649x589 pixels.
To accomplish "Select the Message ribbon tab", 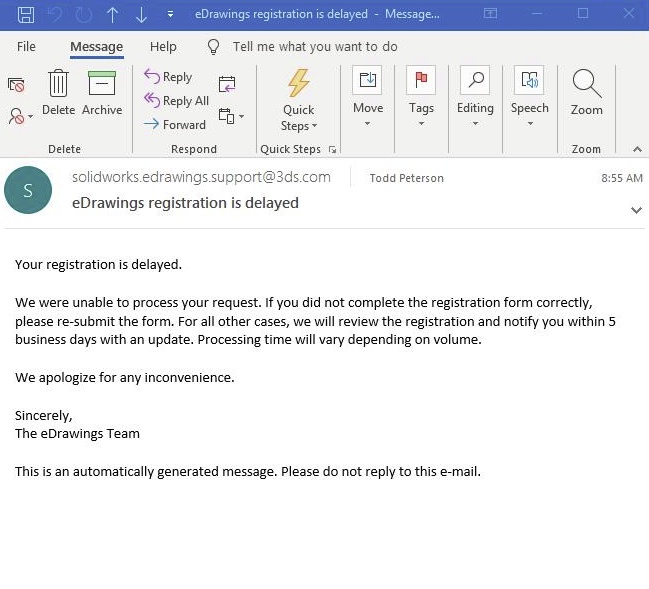I will 96,46.
